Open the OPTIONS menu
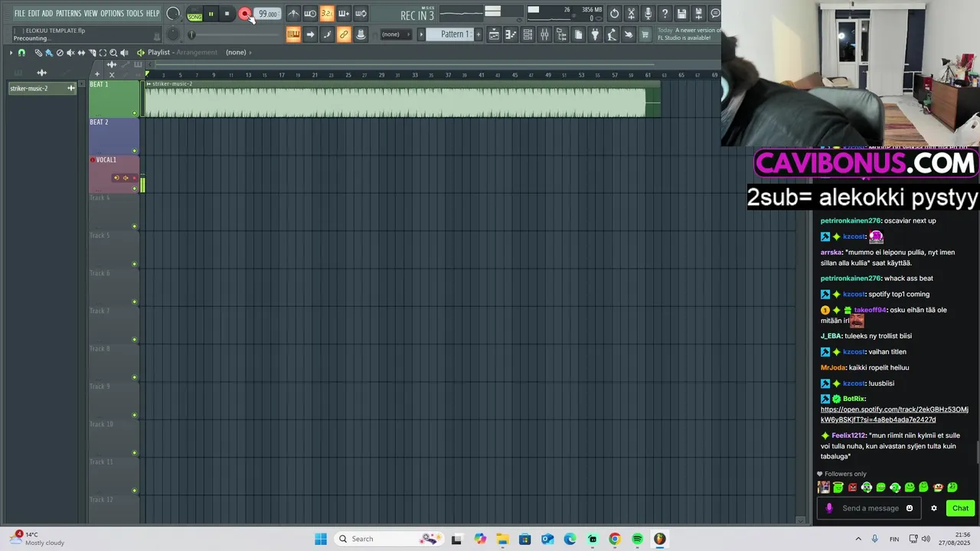This screenshot has height=551, width=980. coord(112,13)
